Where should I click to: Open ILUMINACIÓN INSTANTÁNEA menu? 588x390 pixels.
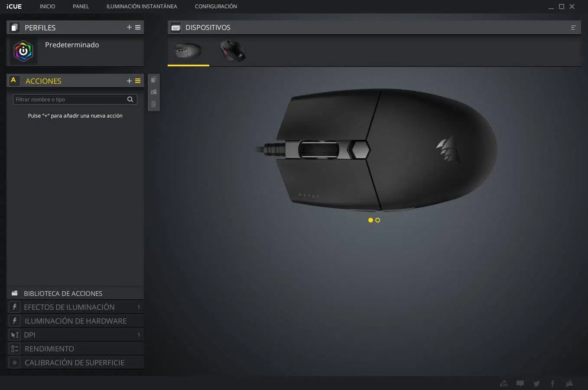point(142,7)
